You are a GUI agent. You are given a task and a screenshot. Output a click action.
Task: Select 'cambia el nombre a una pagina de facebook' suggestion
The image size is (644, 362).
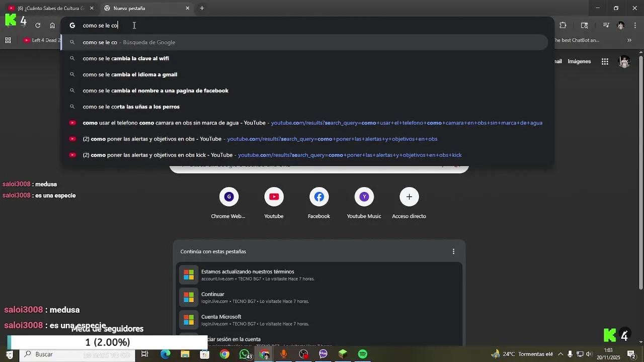pos(304,90)
